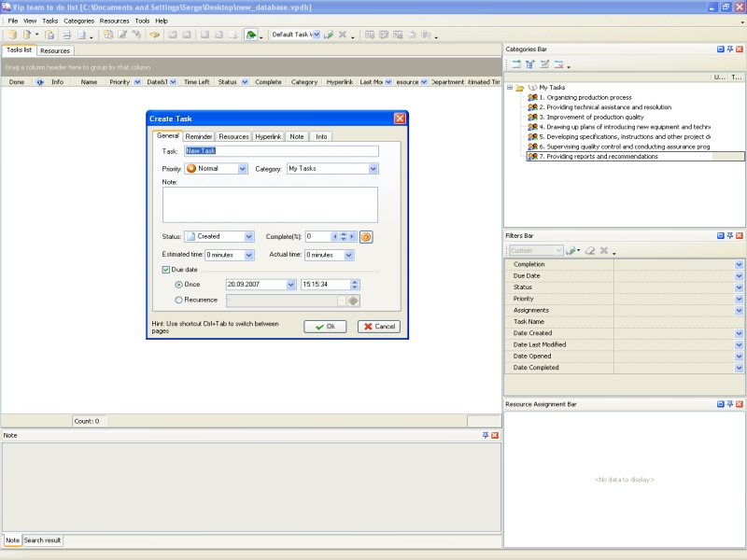Uncheck the Due date checkbox
This screenshot has width=747, height=560.
[x=166, y=270]
